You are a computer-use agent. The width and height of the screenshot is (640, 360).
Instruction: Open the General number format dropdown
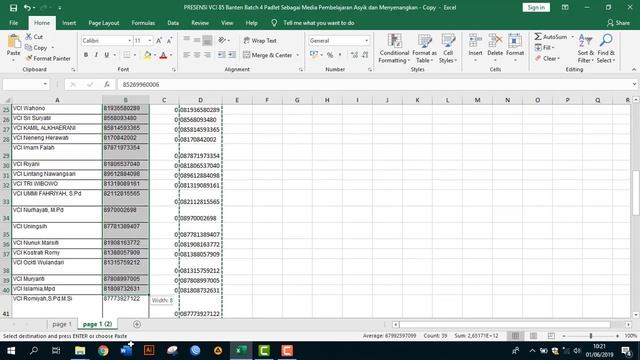click(366, 40)
